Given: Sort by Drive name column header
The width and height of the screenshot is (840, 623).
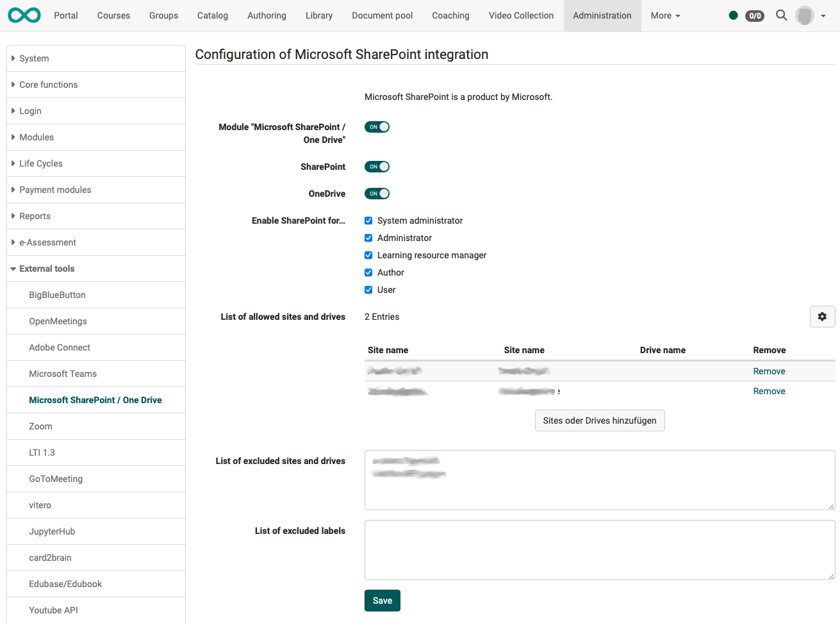Looking at the screenshot, I should [663, 350].
